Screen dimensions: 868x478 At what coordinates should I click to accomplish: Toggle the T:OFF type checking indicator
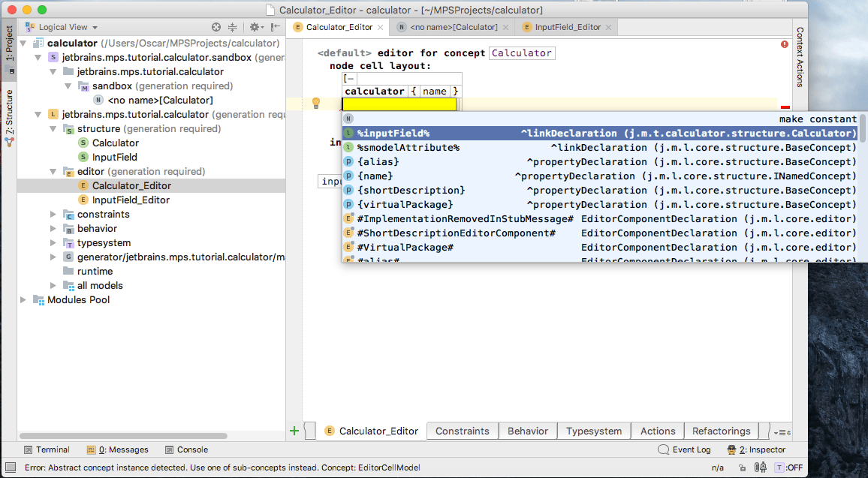click(x=789, y=467)
